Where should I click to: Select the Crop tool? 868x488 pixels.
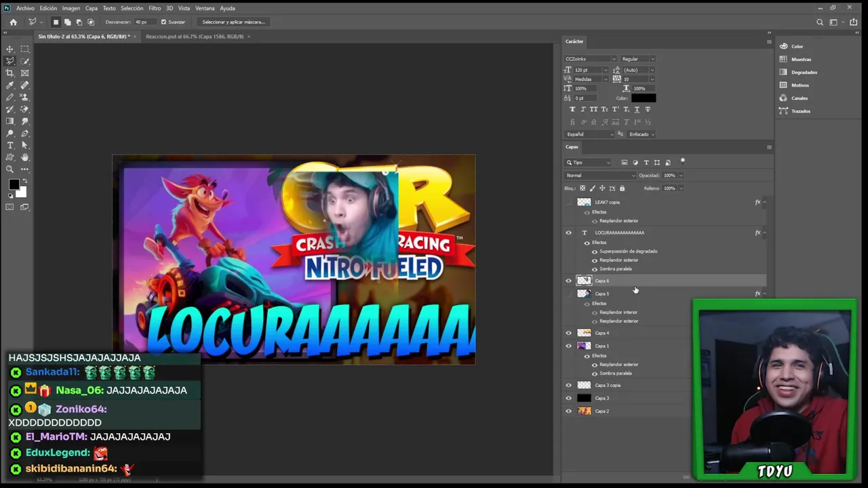pos(9,73)
